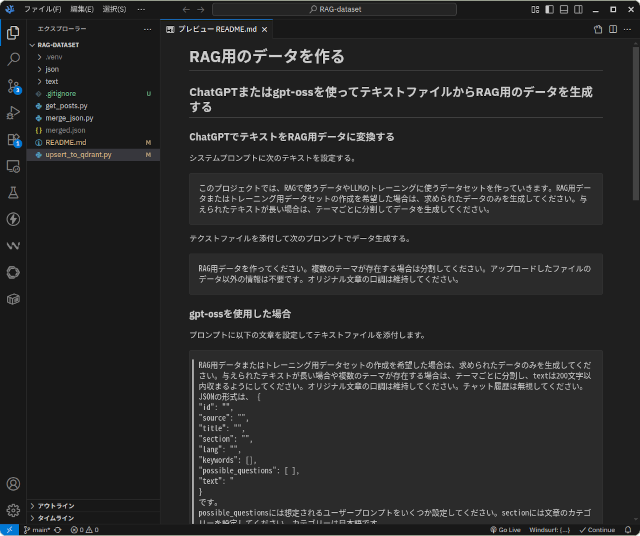Open the cube package activity icon
Viewport: 640px width, 536px height.
(13, 299)
